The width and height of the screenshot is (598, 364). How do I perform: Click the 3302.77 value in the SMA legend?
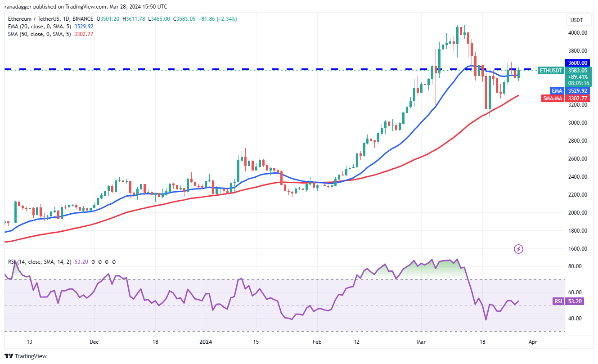click(83, 34)
